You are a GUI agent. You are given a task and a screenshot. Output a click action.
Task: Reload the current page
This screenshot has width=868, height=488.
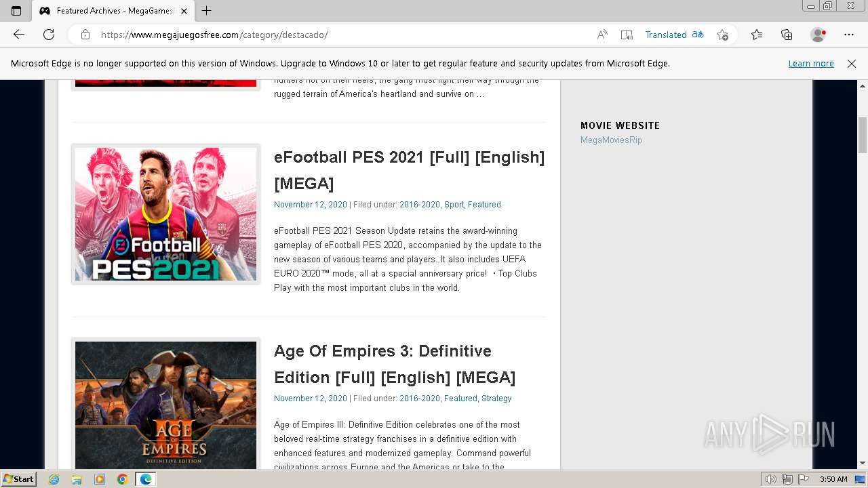(x=49, y=35)
